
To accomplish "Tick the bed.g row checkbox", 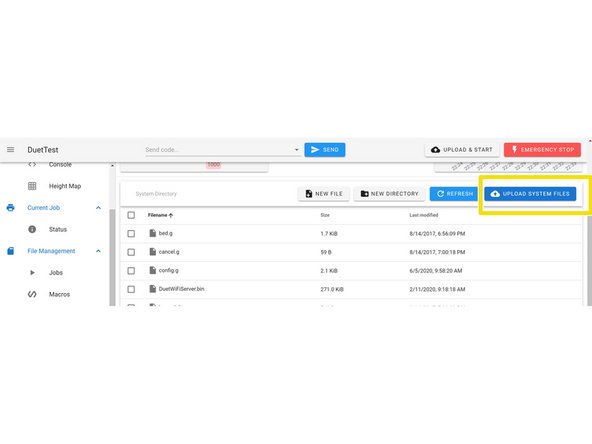I will (x=131, y=233).
